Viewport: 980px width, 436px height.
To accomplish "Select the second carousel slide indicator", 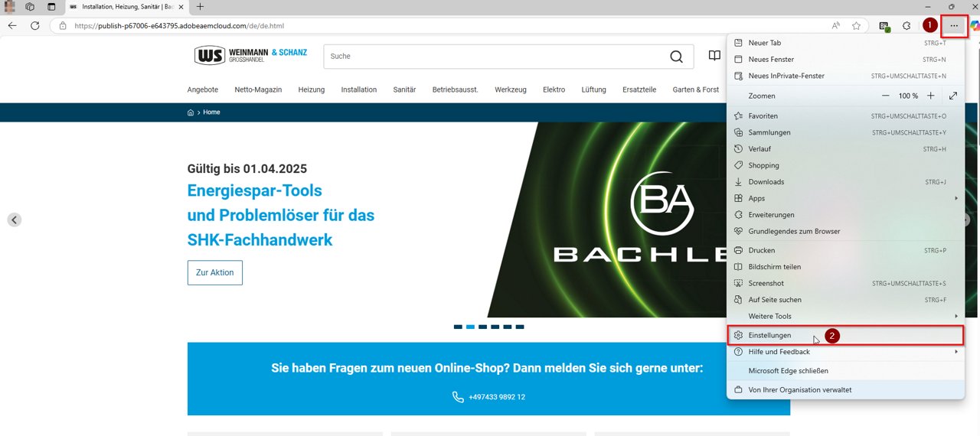I will click(470, 327).
